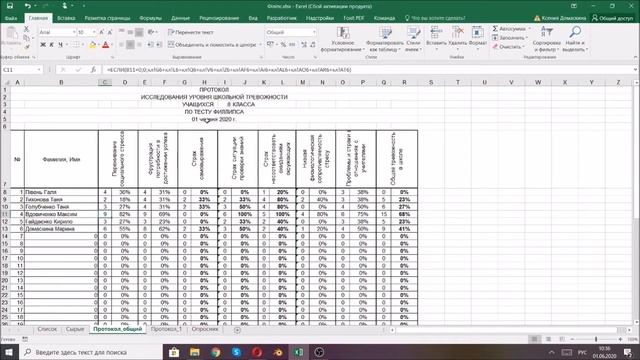Switch to Page Break Preview in status bar
The height and width of the screenshot is (360, 640).
coord(562,339)
